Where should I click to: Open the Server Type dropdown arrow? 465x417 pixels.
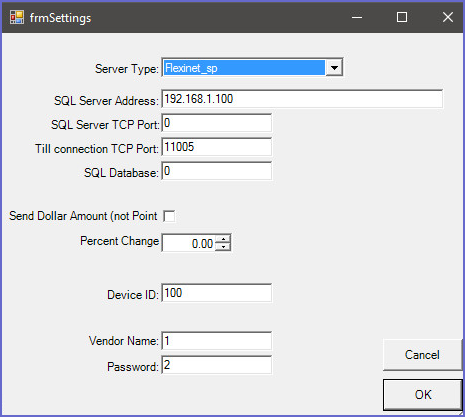[334, 68]
